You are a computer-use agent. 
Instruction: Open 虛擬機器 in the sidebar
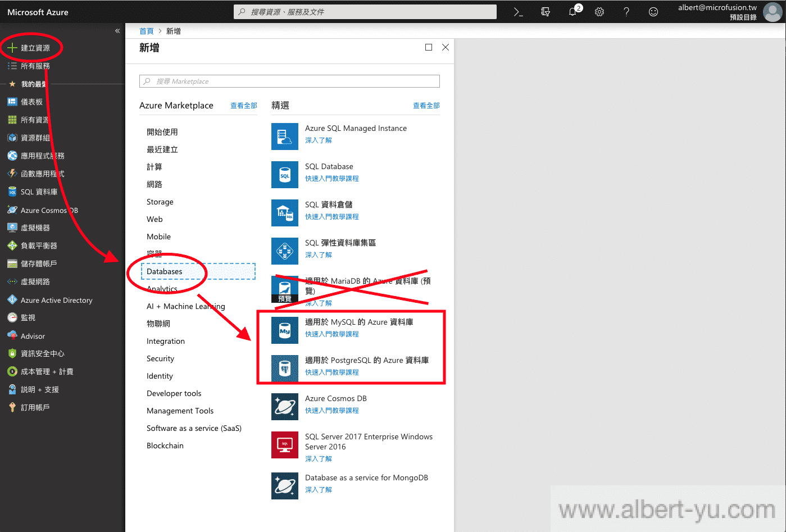[x=28, y=228]
